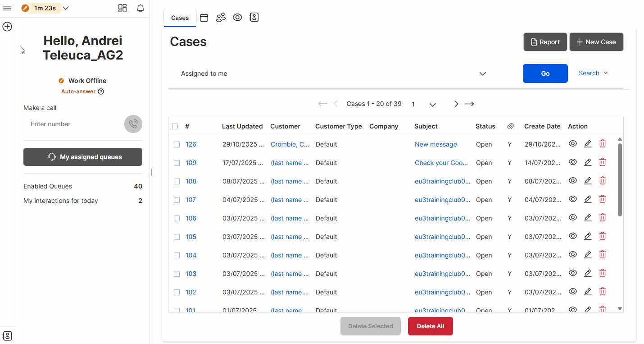Select all cases with header checkbox
The width and height of the screenshot is (644, 344).
pyautogui.click(x=175, y=126)
